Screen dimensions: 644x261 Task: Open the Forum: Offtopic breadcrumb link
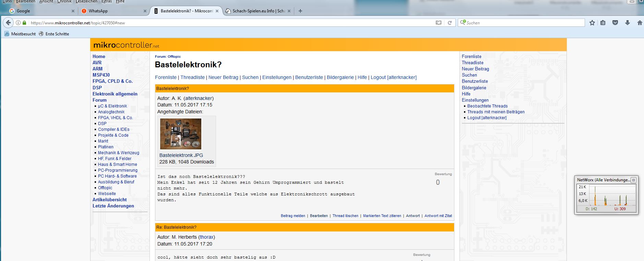(x=168, y=57)
